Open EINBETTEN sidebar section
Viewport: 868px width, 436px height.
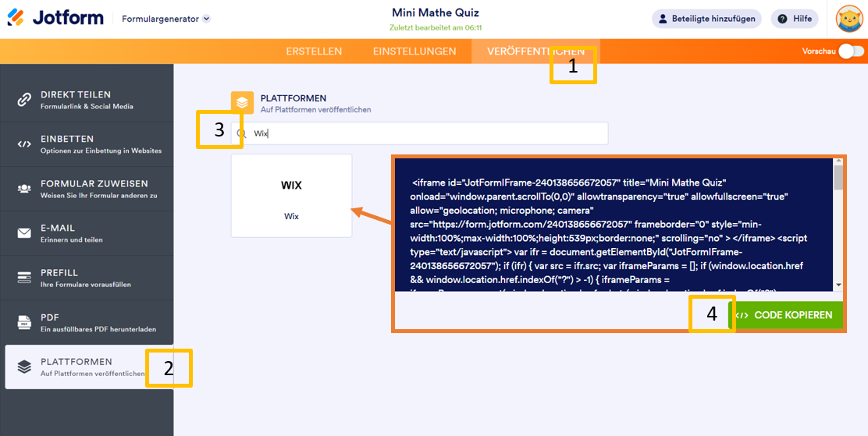coord(87,144)
